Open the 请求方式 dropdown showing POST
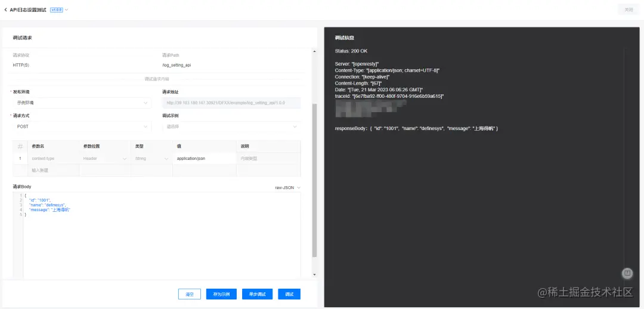644x309 pixels. point(82,126)
